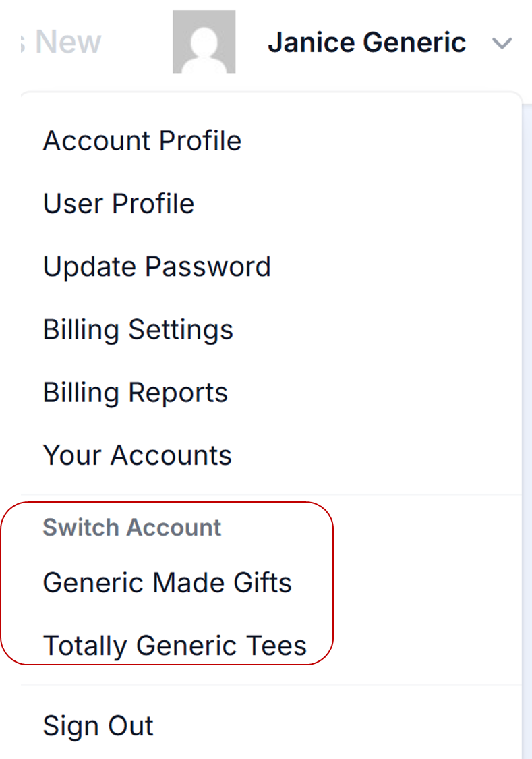Switch to the Generic Made Gifts account
Viewport: 532px width, 759px height.
(x=167, y=582)
